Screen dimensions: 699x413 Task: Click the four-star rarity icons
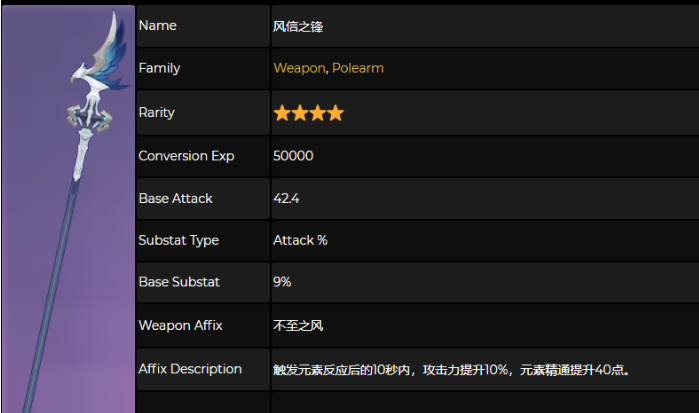(308, 113)
